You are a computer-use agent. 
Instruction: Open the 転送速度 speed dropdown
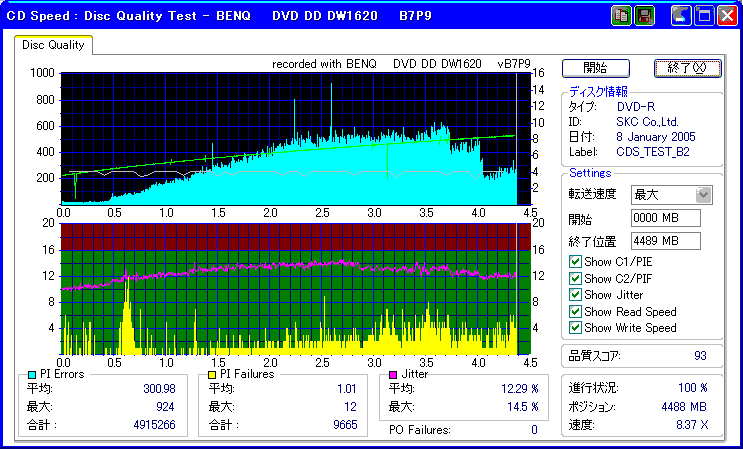(704, 195)
